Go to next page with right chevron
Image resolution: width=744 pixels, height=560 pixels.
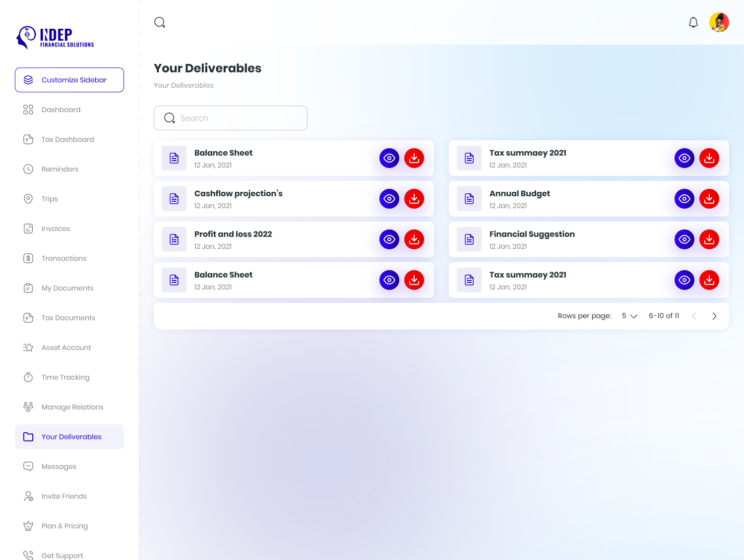tap(714, 316)
